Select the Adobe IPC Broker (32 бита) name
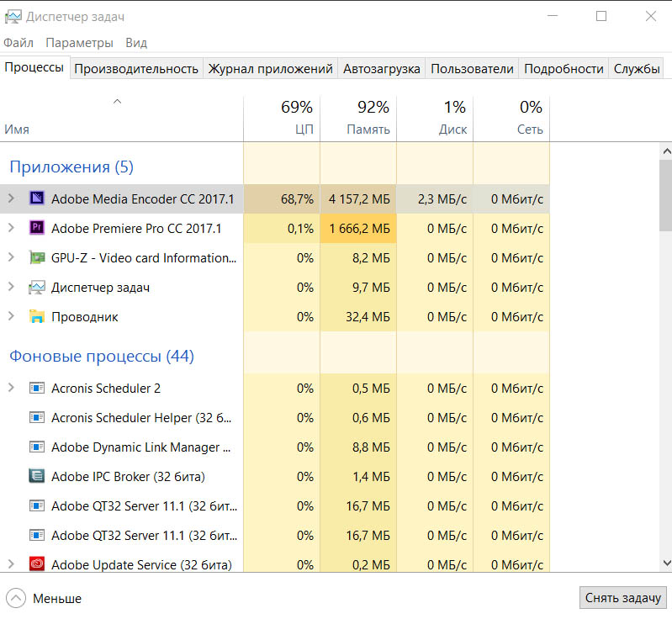The height and width of the screenshot is (619, 672). pyautogui.click(x=128, y=477)
